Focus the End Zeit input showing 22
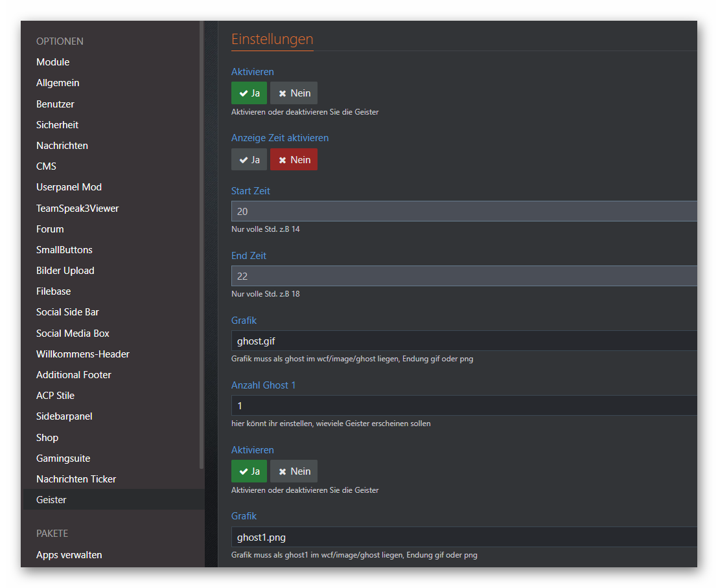 click(463, 277)
